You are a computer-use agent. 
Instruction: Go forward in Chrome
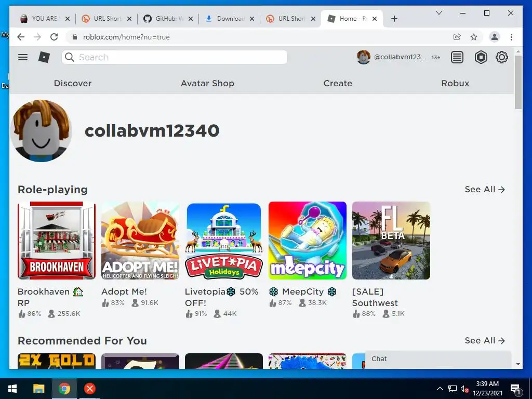[x=37, y=37]
